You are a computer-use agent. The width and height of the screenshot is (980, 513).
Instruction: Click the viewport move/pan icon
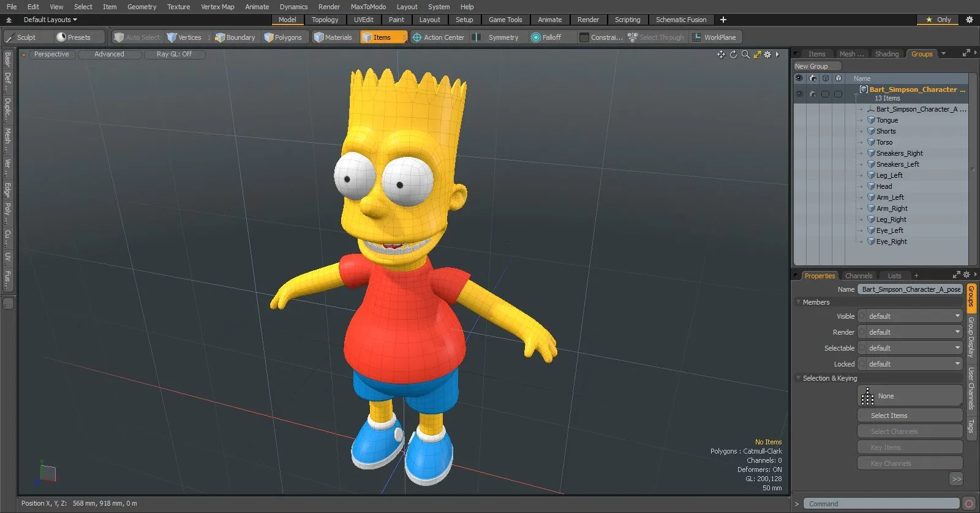pyautogui.click(x=721, y=55)
